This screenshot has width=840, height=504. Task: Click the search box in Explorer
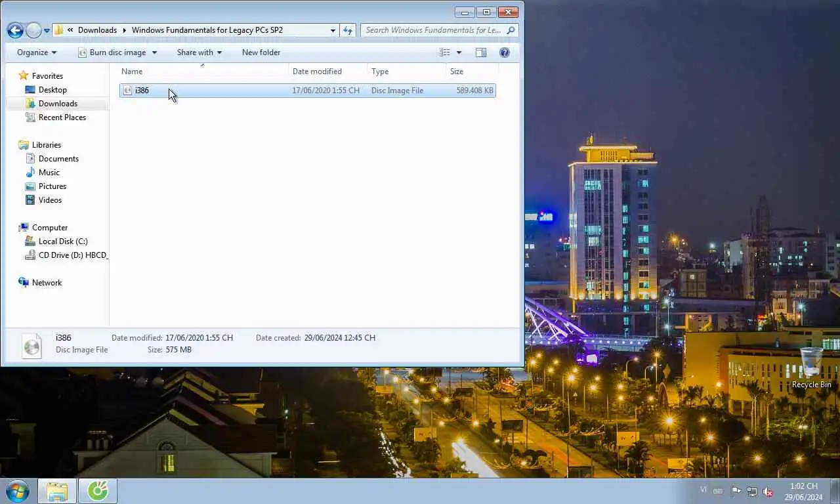pyautogui.click(x=440, y=30)
